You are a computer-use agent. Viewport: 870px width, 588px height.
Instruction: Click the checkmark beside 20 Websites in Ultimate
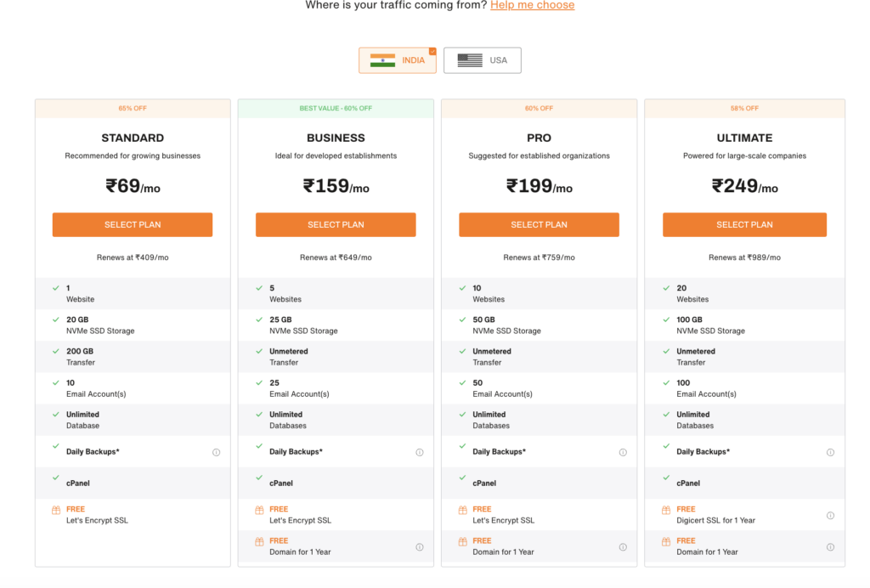click(x=666, y=288)
